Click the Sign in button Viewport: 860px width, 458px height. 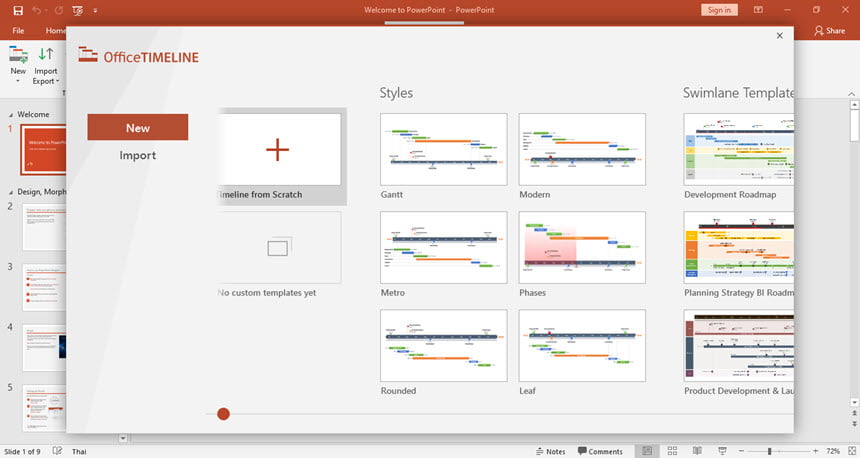coord(719,10)
